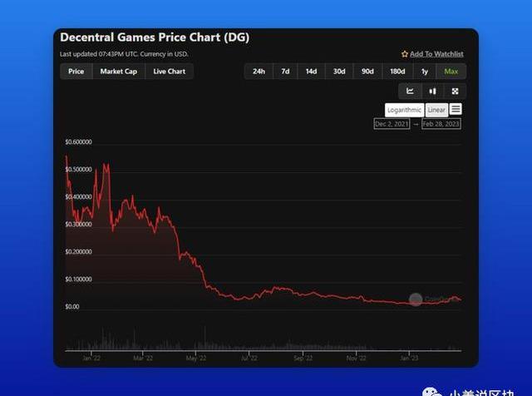Image resolution: width=532 pixels, height=396 pixels.
Task: Switch to the Market Cap tab
Action: (119, 72)
